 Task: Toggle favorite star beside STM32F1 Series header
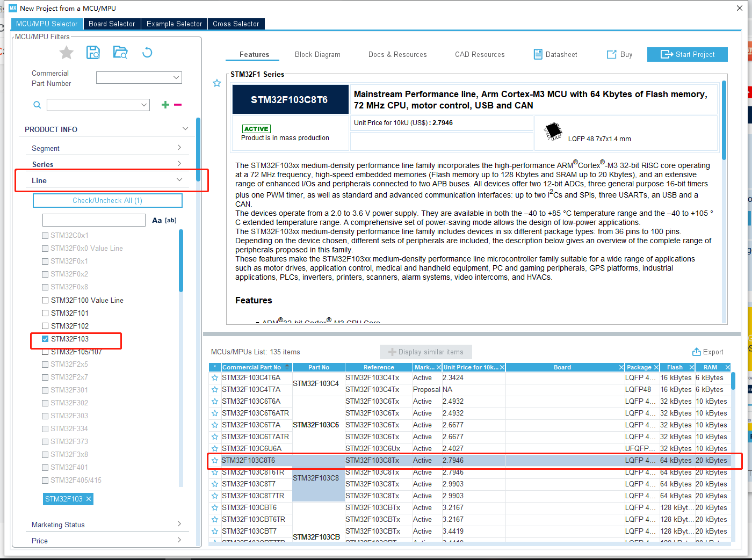[217, 83]
